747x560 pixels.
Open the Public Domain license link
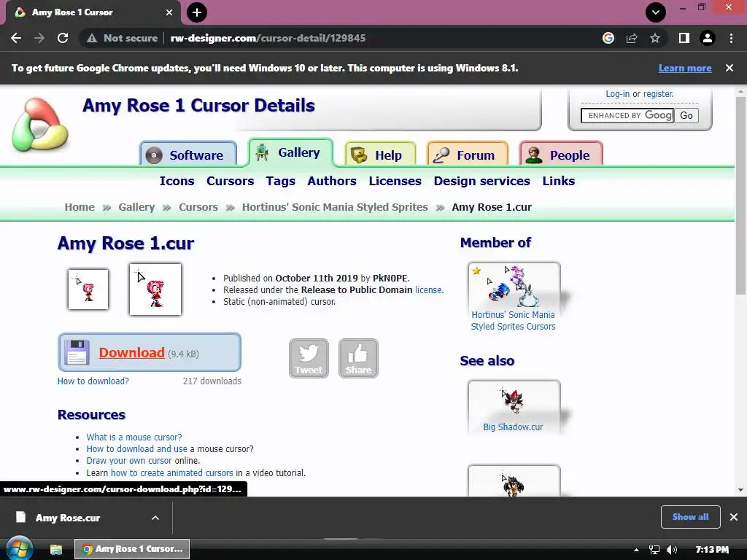(429, 290)
